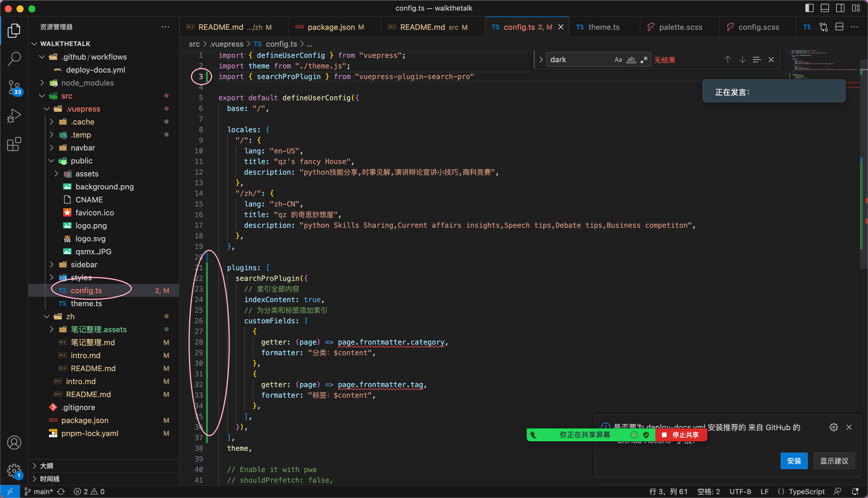This screenshot has width=868, height=498.
Task: Switch to the config.scss tab
Action: click(758, 27)
